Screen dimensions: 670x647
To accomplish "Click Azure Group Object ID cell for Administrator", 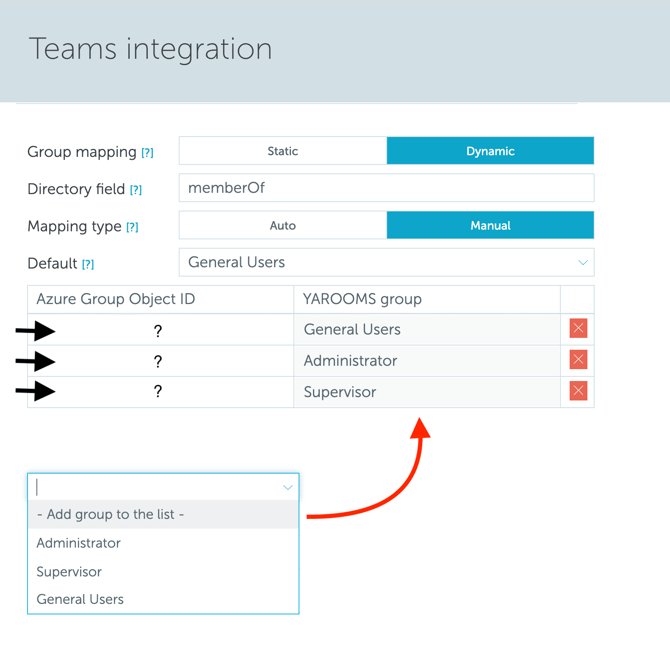I will [158, 361].
